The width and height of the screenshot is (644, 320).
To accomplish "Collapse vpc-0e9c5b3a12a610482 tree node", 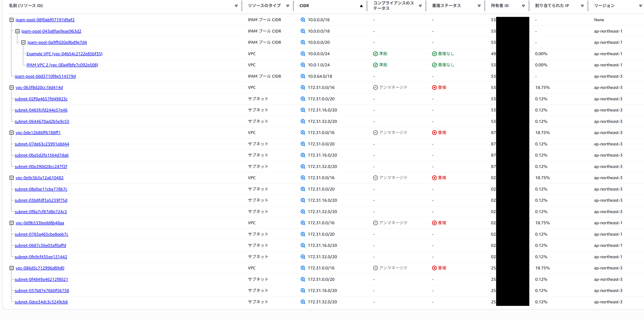I will (x=12, y=178).
